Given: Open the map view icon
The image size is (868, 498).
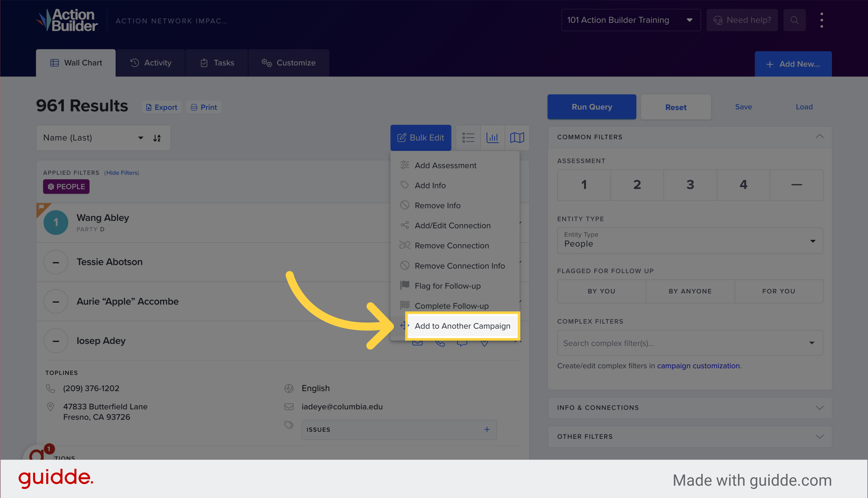Looking at the screenshot, I should (x=517, y=138).
